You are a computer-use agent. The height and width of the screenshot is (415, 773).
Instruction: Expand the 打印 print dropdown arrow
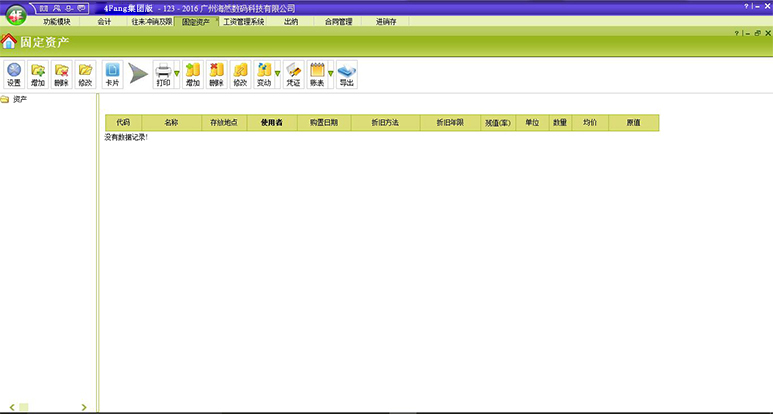click(177, 74)
